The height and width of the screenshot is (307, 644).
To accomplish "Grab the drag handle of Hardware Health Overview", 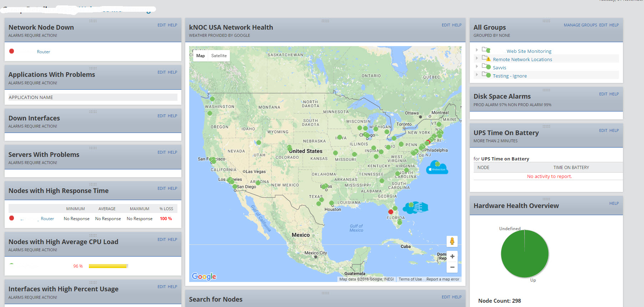I will (546, 199).
